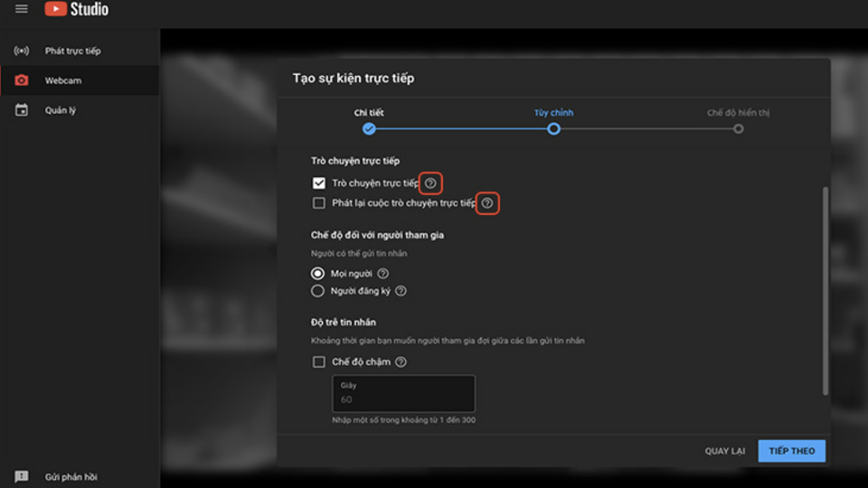Click the Nhập một số trong khoảng hint text
The height and width of the screenshot is (488, 868).
[x=403, y=420]
